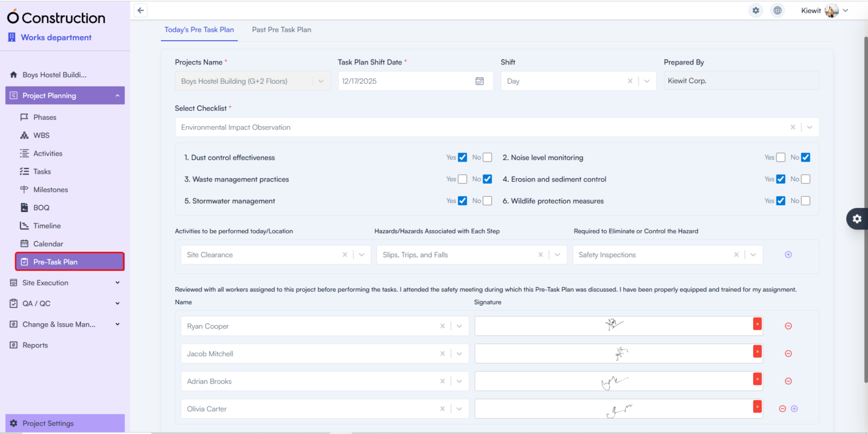The image size is (868, 434).
Task: Open the Hazards dropdown showing Slips, Trips, and Falls
Action: 558,254
